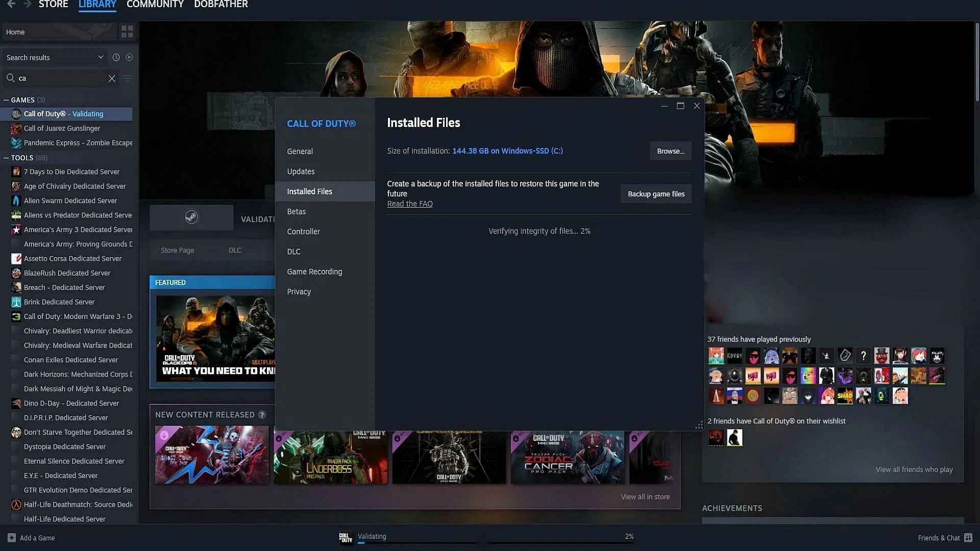
Task: Click the DOBFATHER profile tab icon
Action: pyautogui.click(x=221, y=4)
